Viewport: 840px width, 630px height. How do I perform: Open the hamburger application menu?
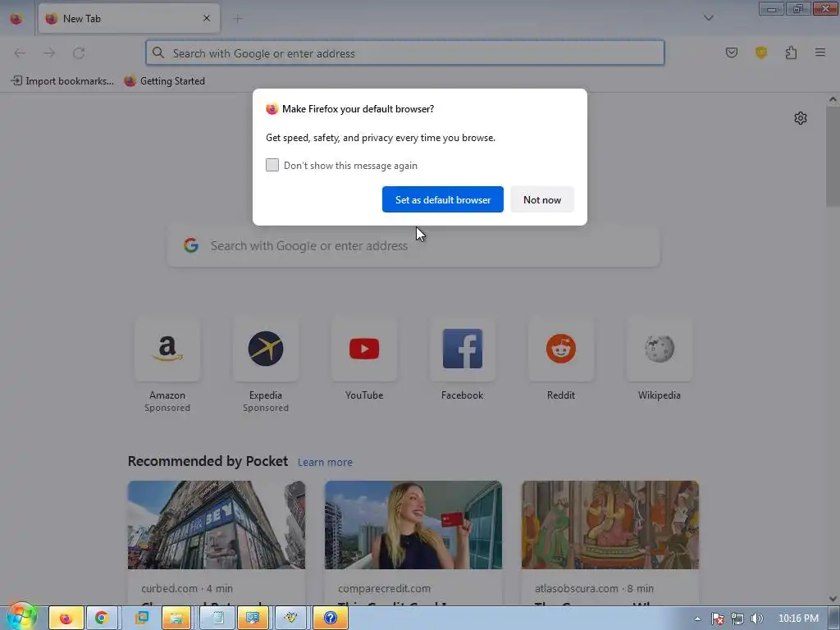pos(820,52)
